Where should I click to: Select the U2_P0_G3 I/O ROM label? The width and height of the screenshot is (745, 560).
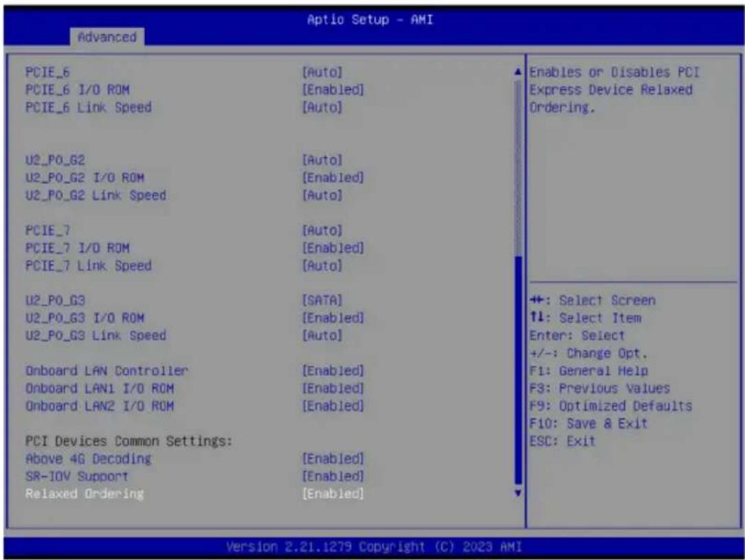pos(85,317)
